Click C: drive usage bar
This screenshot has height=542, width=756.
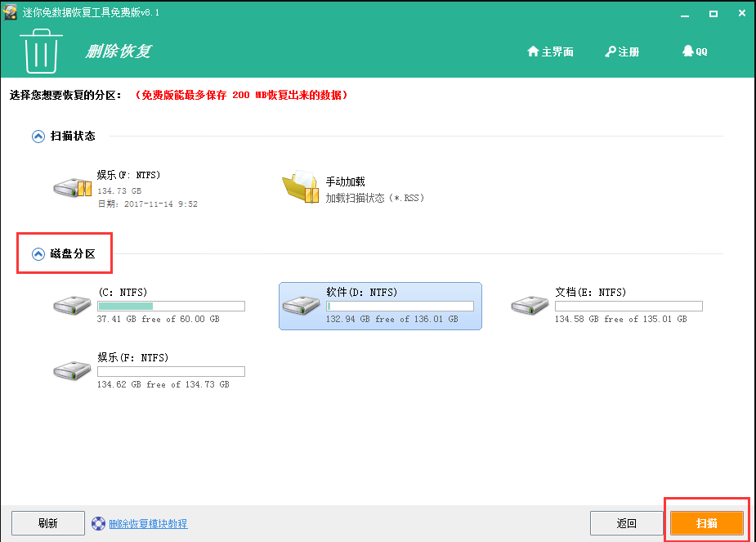click(171, 307)
